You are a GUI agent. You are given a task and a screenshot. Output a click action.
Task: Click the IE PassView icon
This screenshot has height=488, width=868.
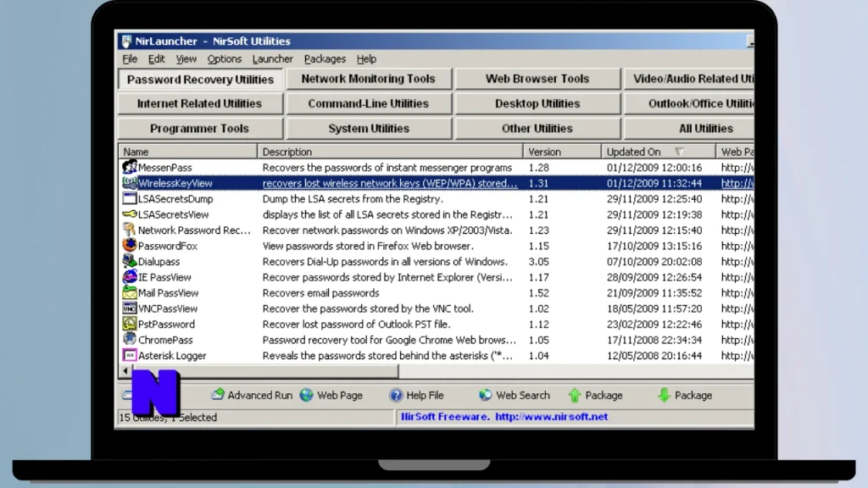click(x=130, y=277)
